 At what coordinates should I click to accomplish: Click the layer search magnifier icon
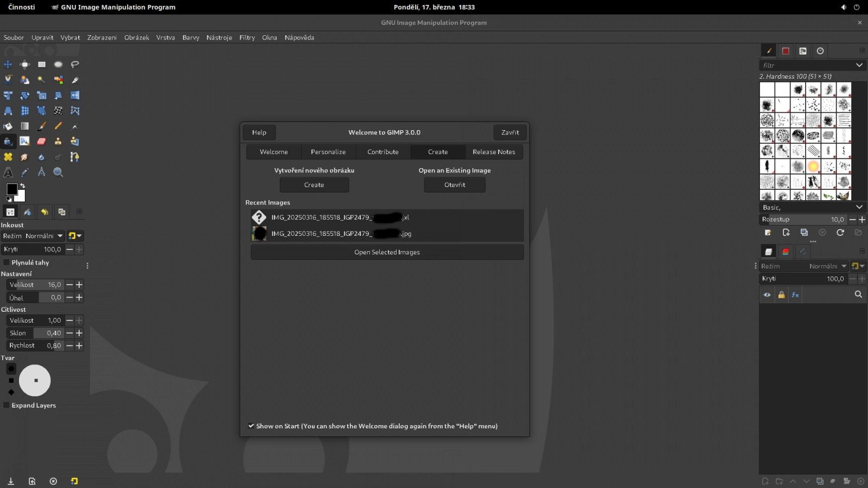coord(858,294)
